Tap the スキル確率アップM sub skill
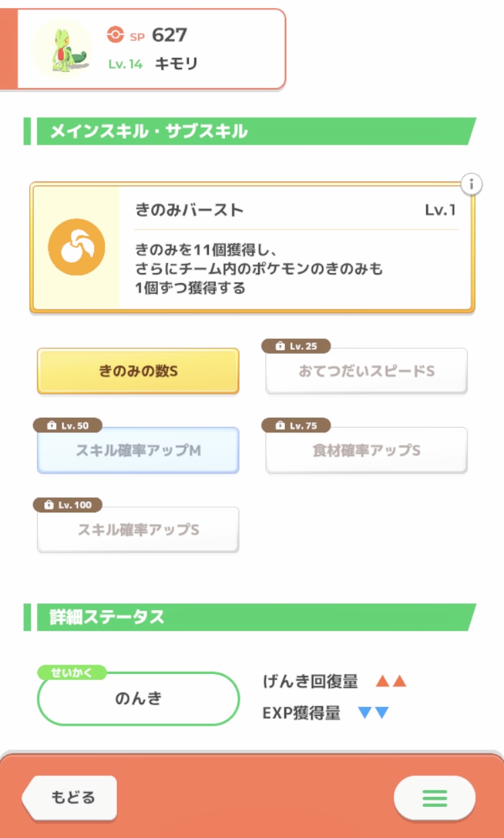The width and height of the screenshot is (504, 838). pyautogui.click(x=138, y=451)
